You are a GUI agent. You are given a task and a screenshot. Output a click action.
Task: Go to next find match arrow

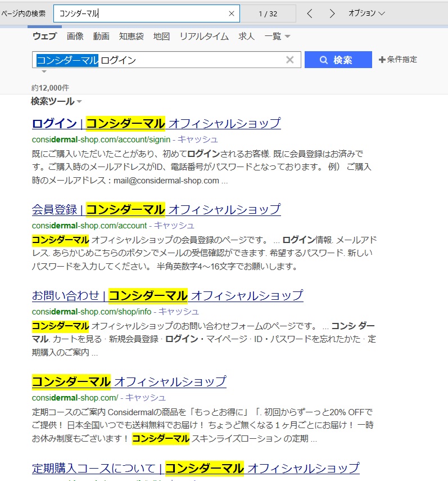tap(332, 14)
